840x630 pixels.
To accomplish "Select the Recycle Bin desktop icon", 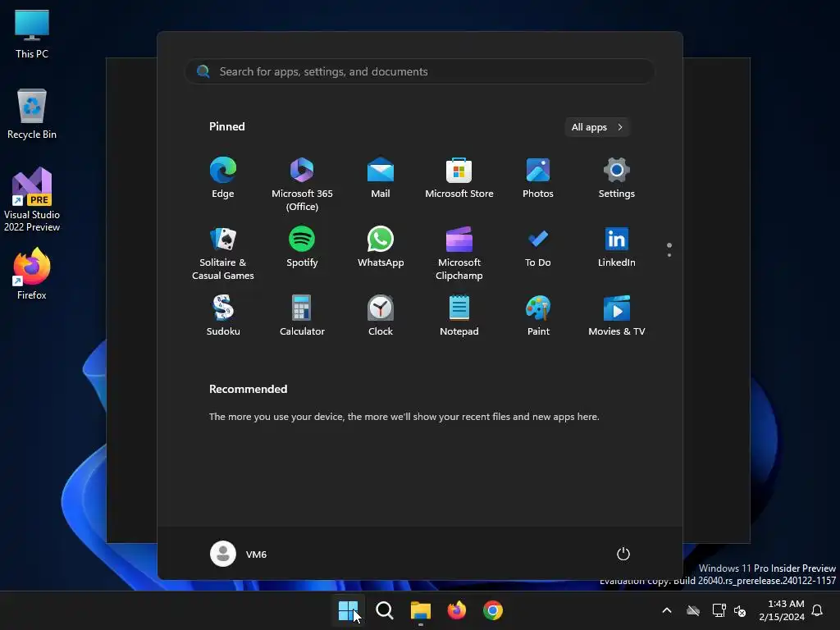I will 32,114.
